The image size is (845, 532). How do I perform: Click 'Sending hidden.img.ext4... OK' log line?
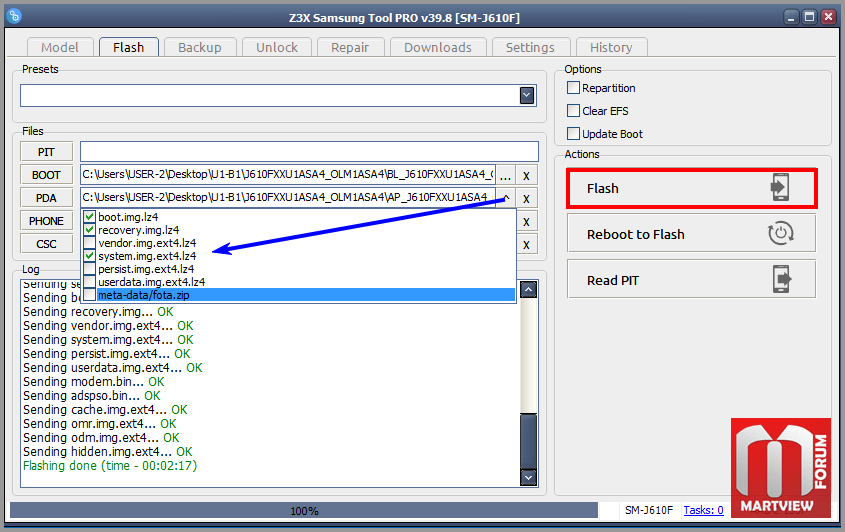[x=107, y=452]
